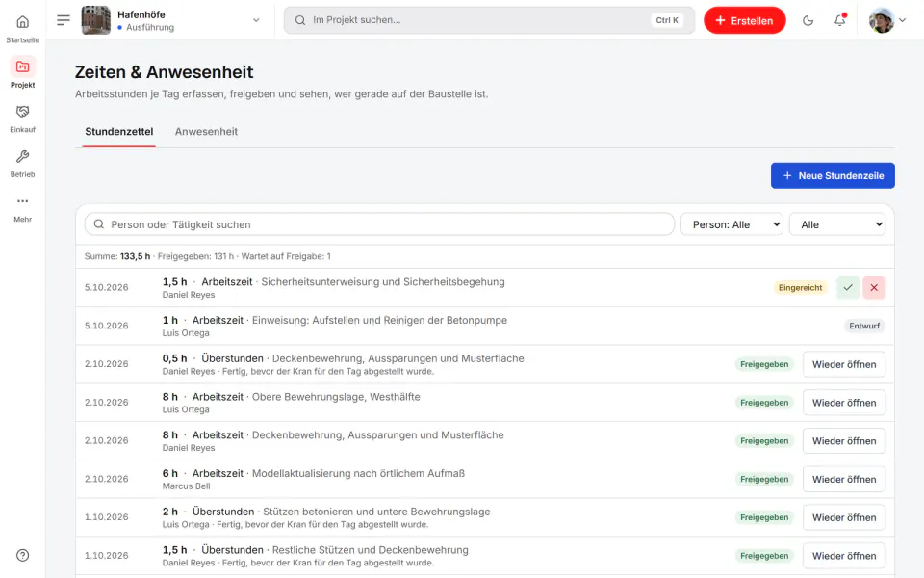Open the Alle status filter dropdown

click(x=836, y=224)
